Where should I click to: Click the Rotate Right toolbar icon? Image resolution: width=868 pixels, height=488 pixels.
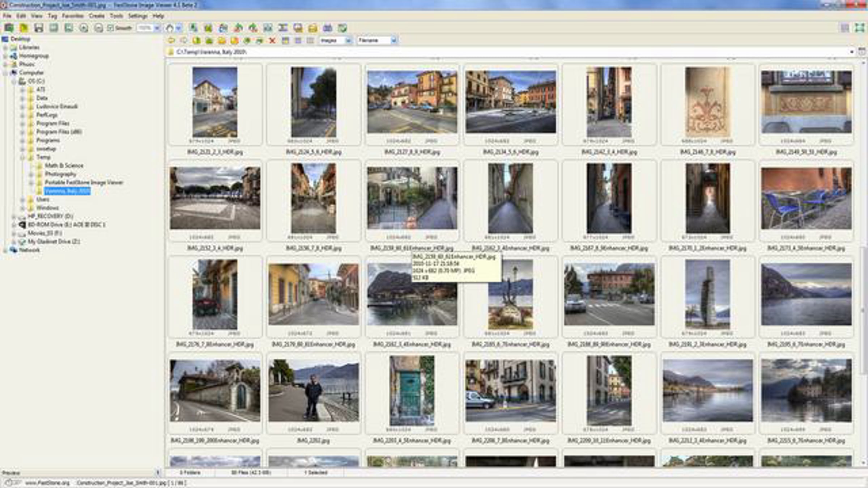(x=253, y=28)
